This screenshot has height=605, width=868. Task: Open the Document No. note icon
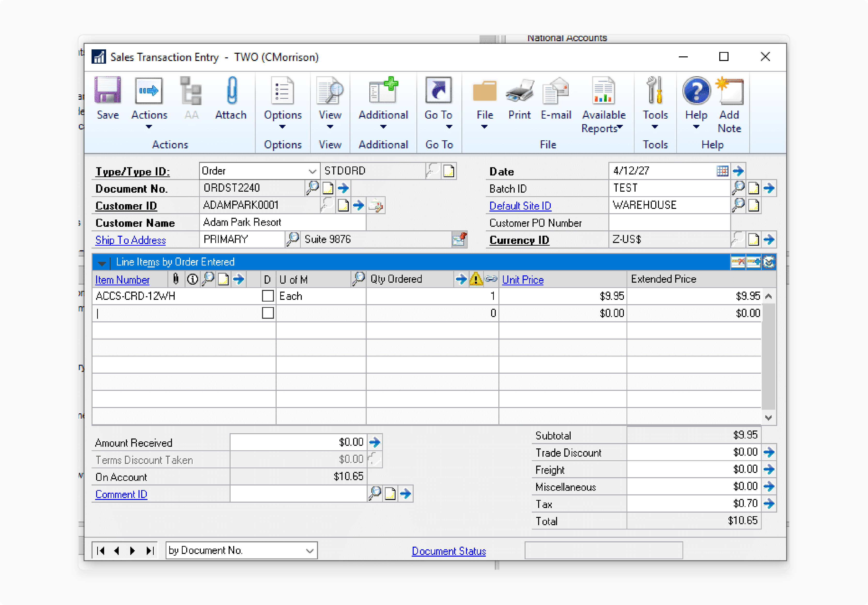pos(328,188)
